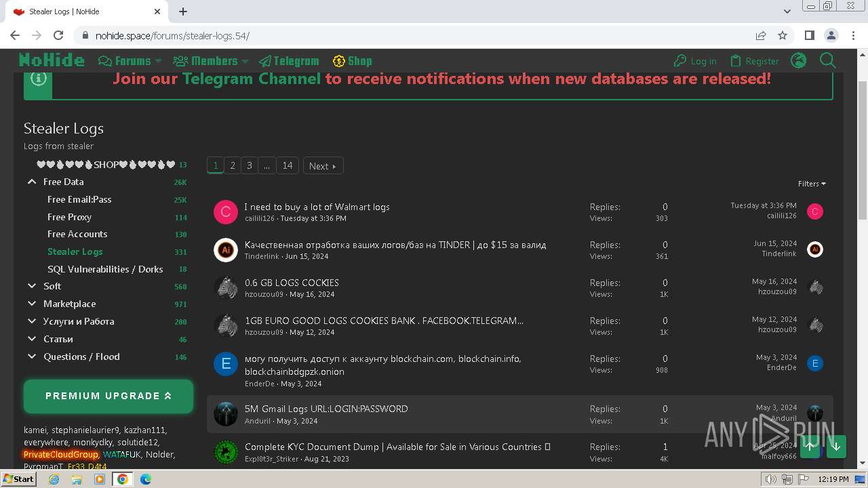Expand the Marketplace category
The width and height of the screenshot is (868, 488).
[x=32, y=304]
